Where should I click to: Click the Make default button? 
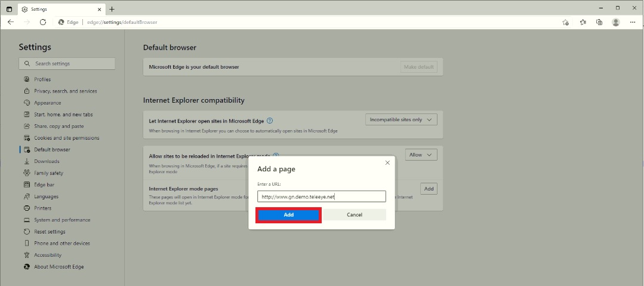point(419,67)
